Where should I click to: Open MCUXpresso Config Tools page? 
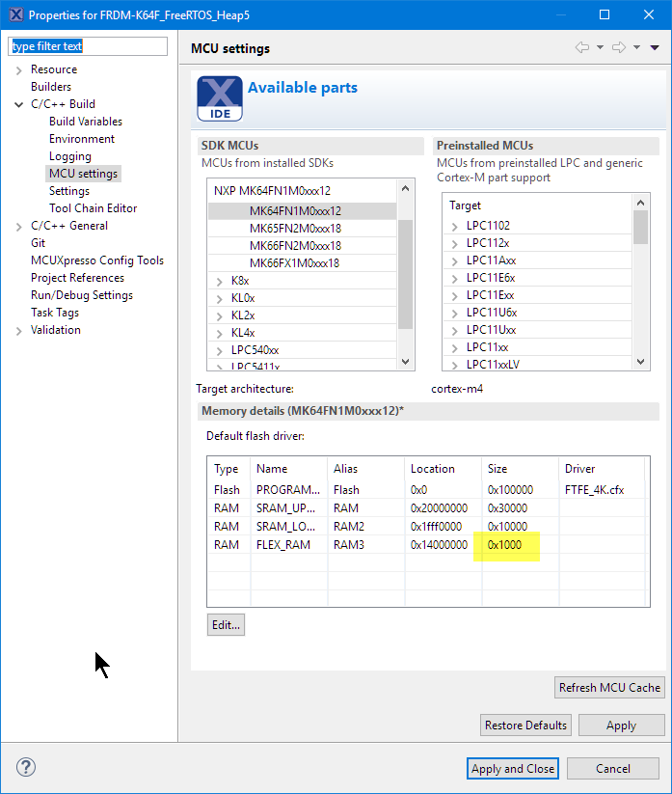97,260
